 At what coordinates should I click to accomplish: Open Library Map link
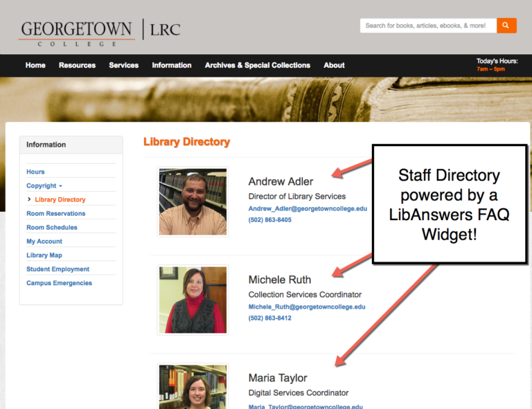tap(44, 255)
